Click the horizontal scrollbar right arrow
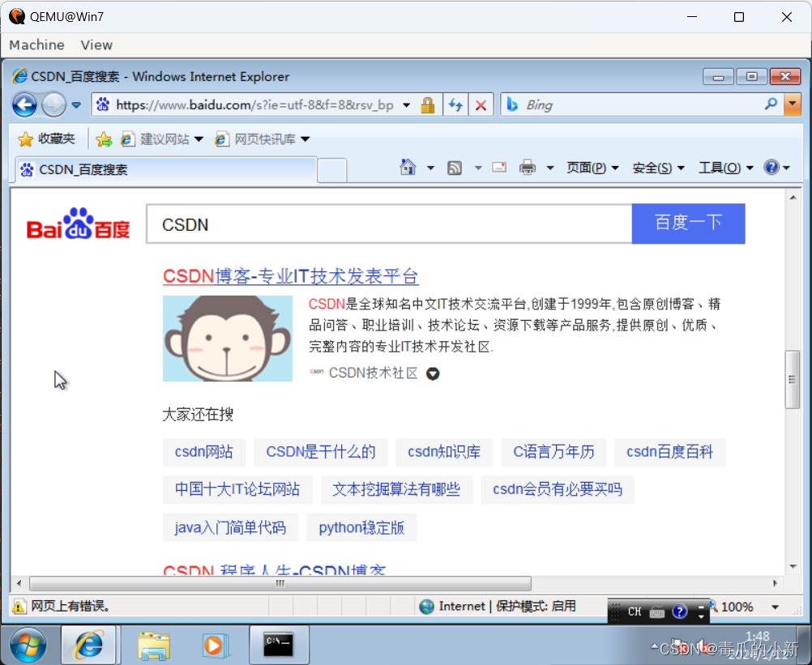 point(776,583)
